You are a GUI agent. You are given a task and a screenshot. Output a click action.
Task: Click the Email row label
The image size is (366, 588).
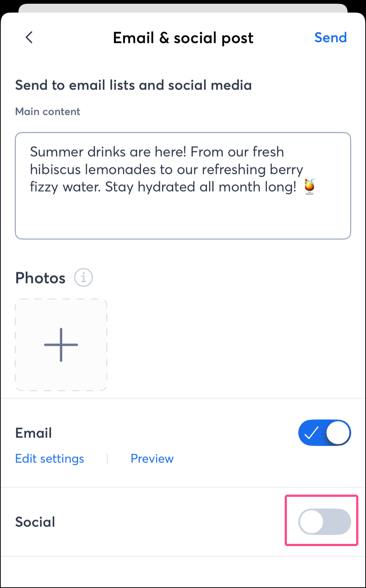(x=34, y=433)
